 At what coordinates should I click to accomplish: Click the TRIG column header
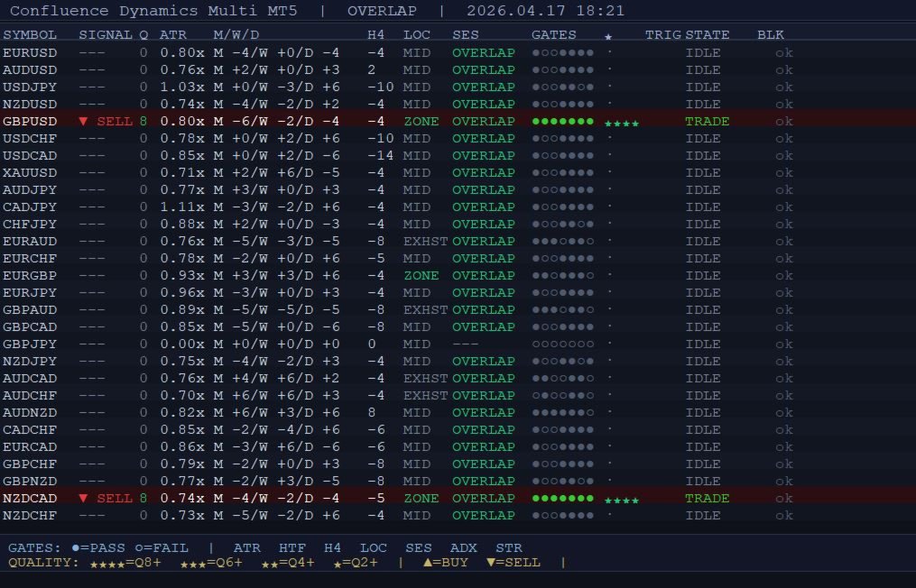[663, 35]
